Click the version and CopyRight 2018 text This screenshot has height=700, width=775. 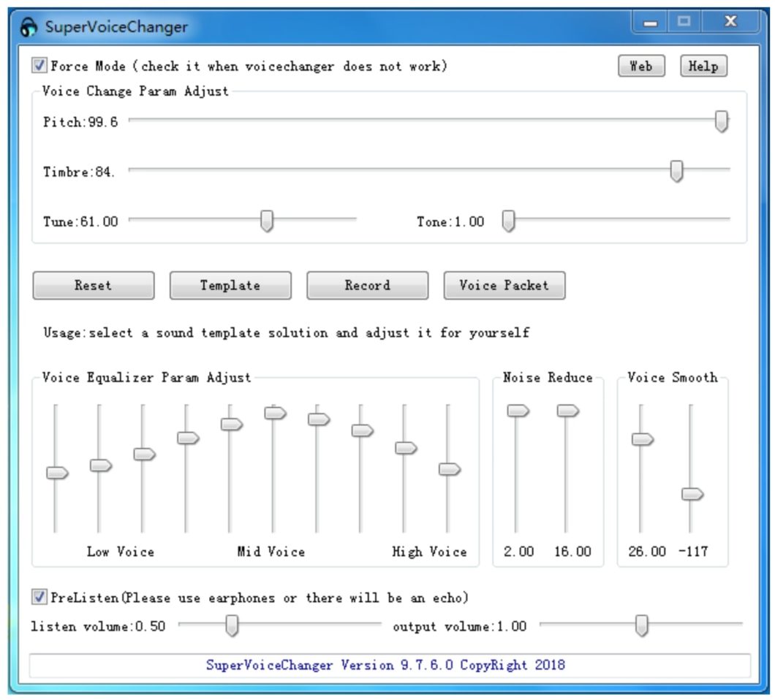point(385,665)
